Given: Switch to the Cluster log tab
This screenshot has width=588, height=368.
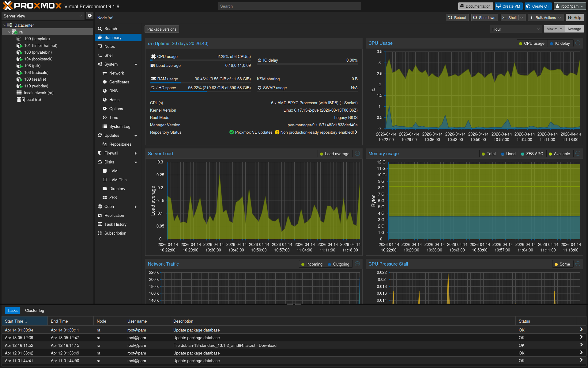Looking at the screenshot, I should point(34,310).
